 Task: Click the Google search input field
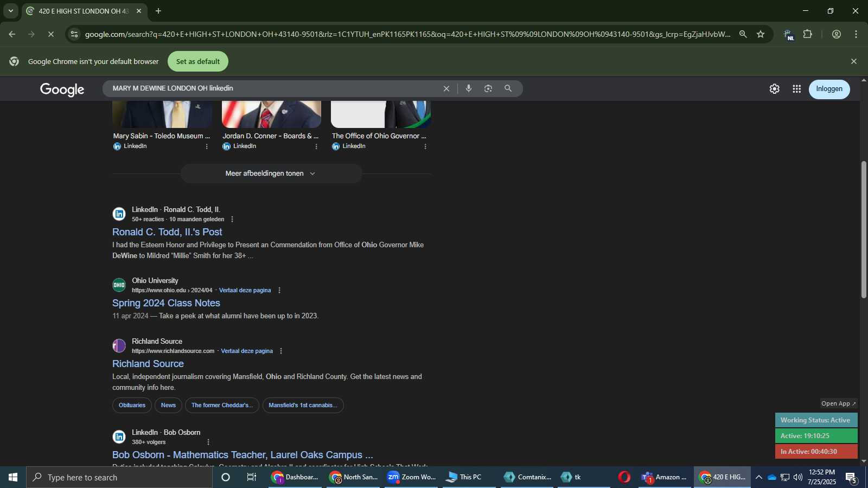tap(274, 88)
